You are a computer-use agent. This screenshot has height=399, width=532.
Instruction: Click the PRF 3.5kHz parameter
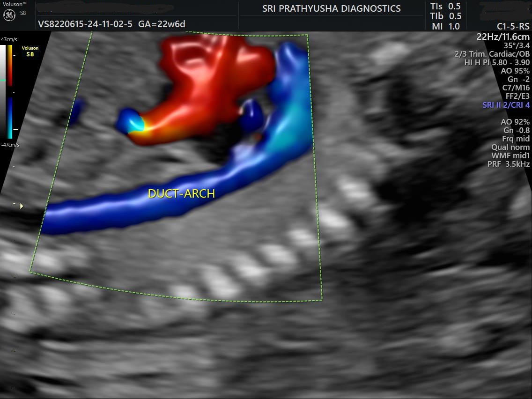(x=510, y=164)
